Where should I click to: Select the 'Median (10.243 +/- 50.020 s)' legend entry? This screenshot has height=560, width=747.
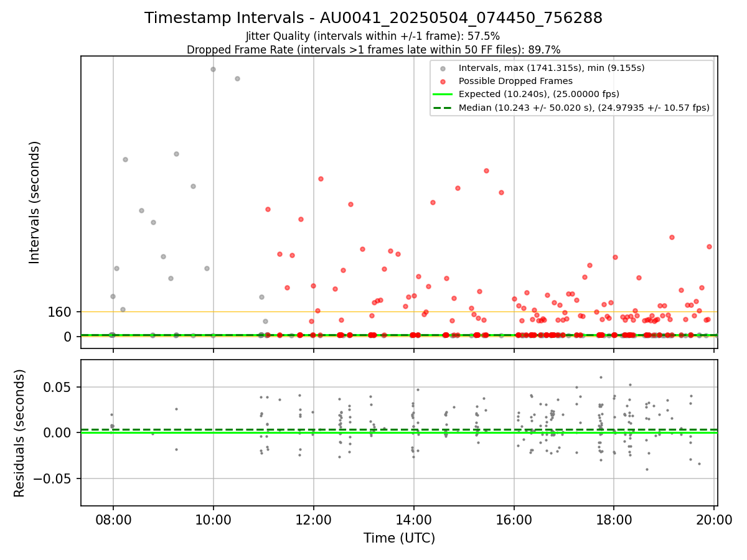click(584, 108)
